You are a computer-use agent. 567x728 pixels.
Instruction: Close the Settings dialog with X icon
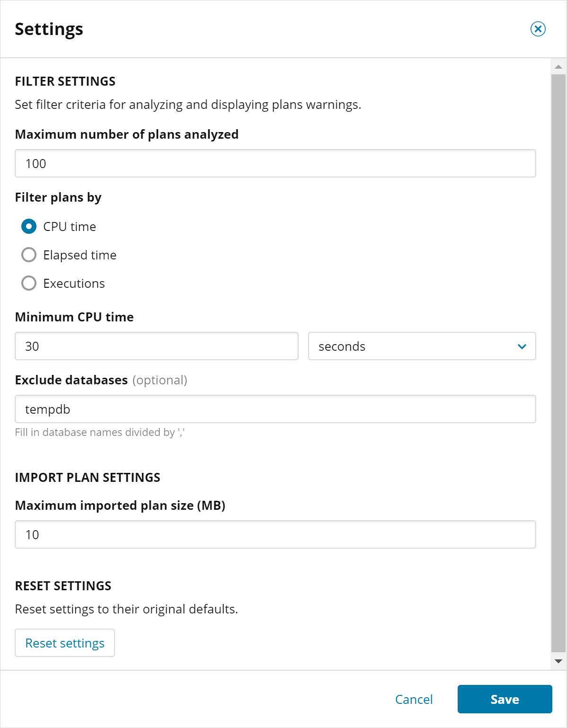pyautogui.click(x=538, y=29)
